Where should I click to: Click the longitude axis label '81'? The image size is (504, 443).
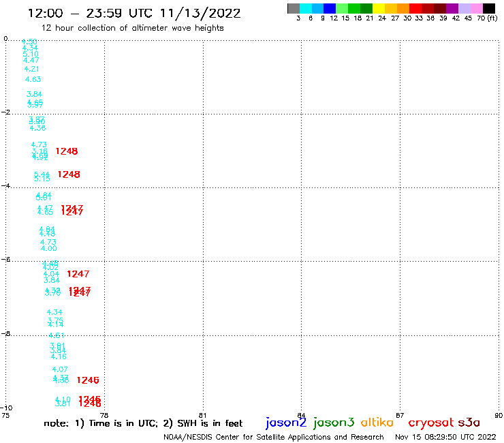202,415
